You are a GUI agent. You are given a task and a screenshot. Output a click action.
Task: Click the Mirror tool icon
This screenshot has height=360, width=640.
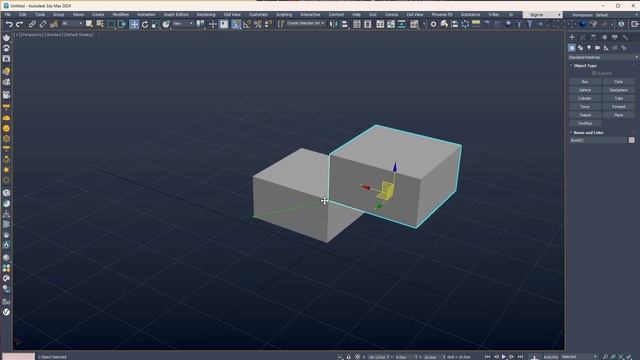coord(334,24)
